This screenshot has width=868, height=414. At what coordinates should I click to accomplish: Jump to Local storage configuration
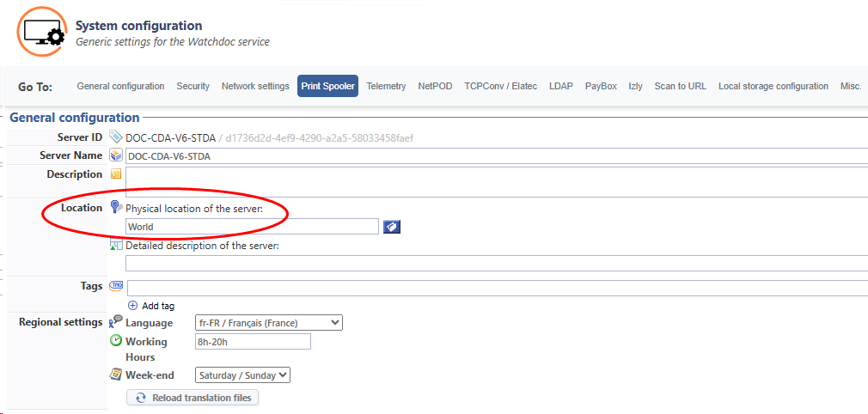point(773,86)
